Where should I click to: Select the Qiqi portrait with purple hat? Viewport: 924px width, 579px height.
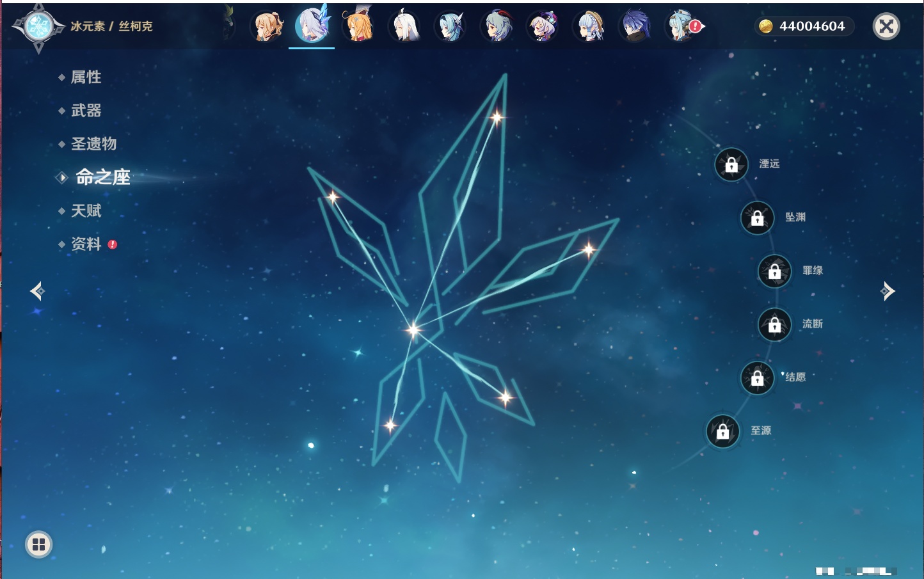tap(543, 27)
